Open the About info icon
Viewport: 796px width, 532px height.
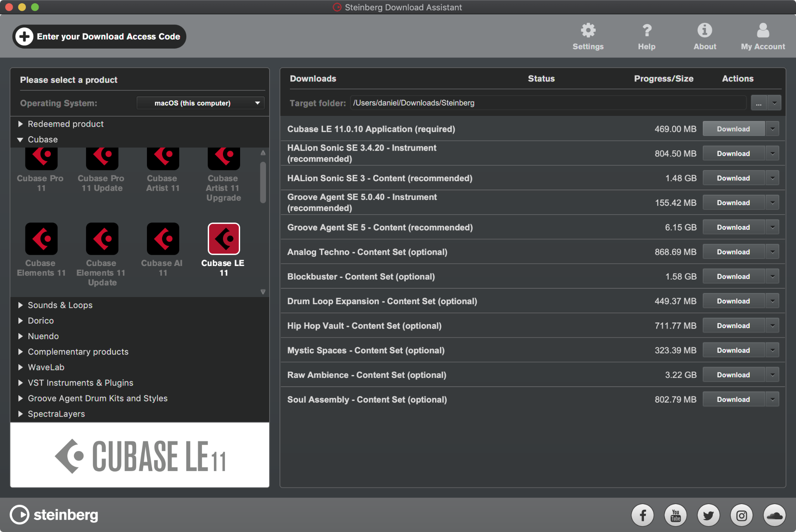[704, 31]
